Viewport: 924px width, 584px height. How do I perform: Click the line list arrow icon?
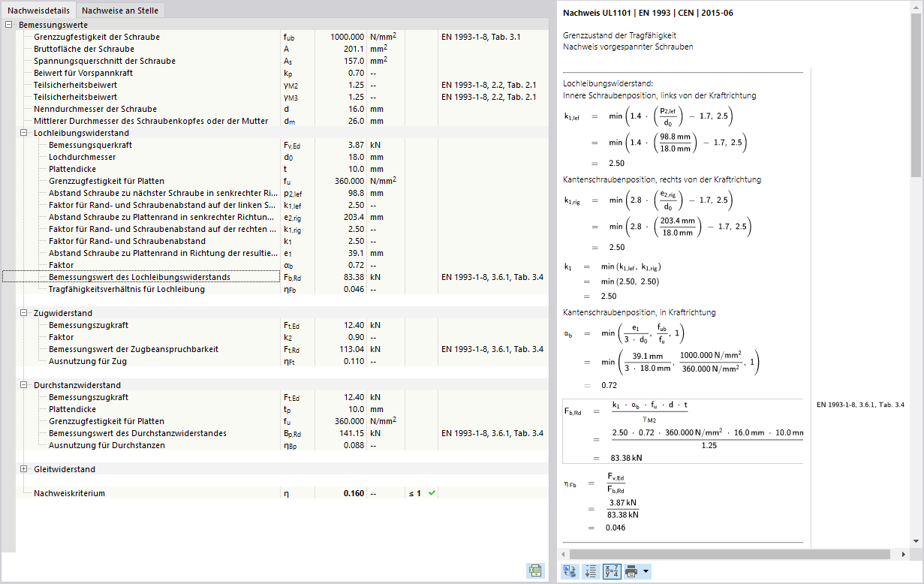(x=590, y=570)
